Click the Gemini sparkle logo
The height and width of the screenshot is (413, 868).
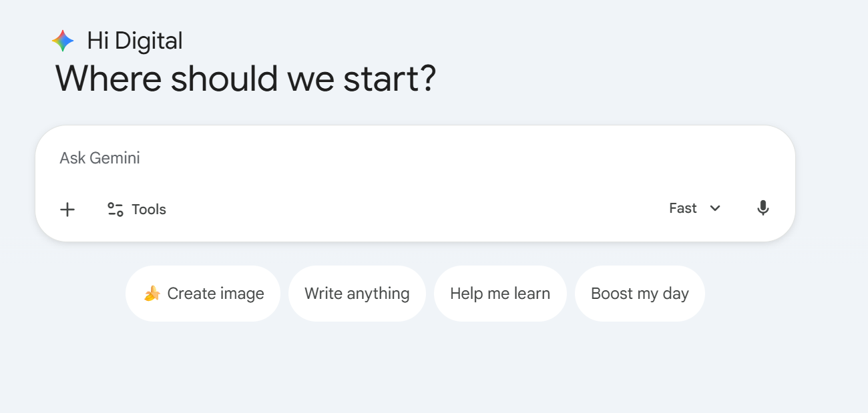tap(63, 41)
